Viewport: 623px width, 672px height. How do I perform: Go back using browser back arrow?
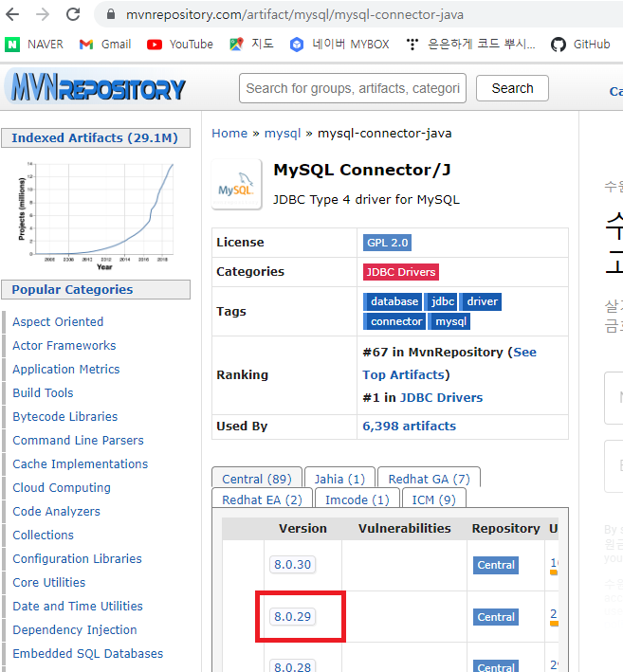pyautogui.click(x=12, y=14)
